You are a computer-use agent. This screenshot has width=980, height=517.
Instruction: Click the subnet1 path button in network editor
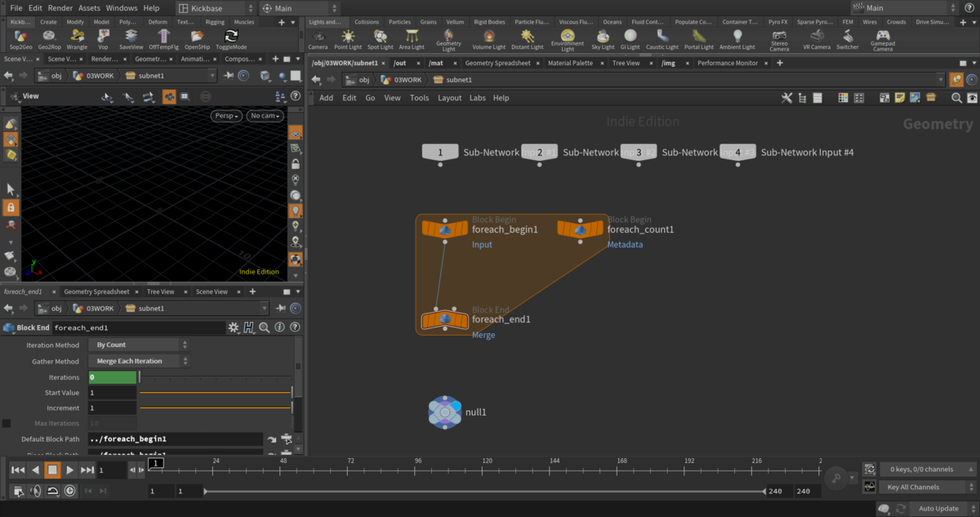click(x=452, y=79)
